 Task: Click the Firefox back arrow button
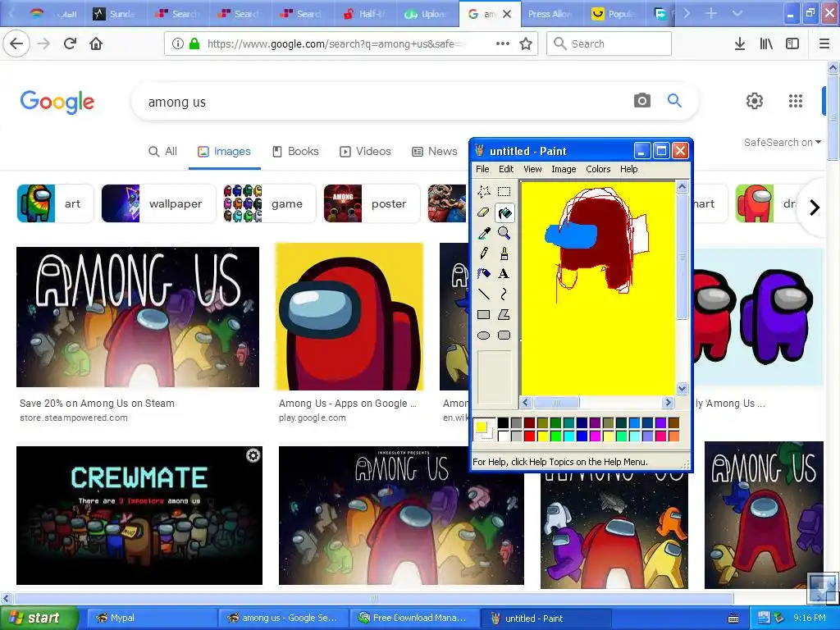coord(16,43)
